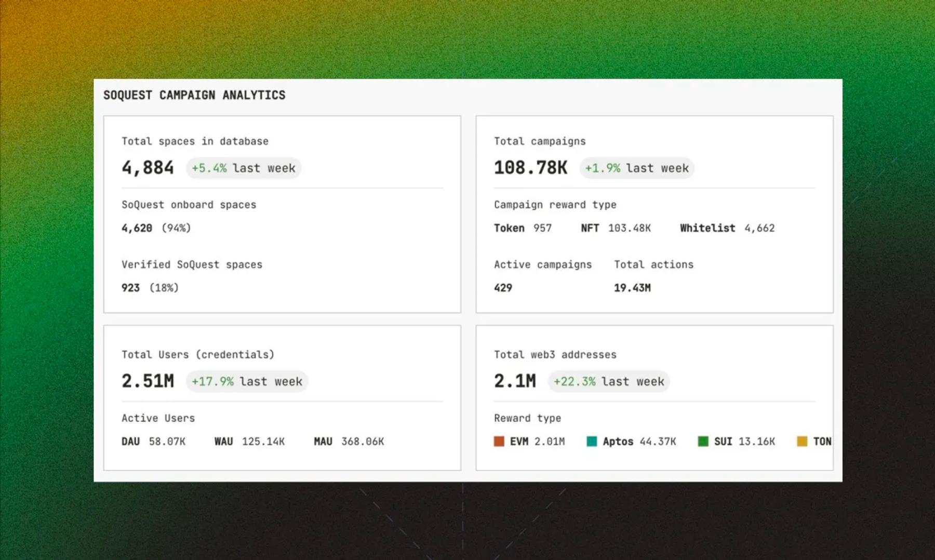
Task: Click the 13.16K SUI value
Action: [x=756, y=442]
